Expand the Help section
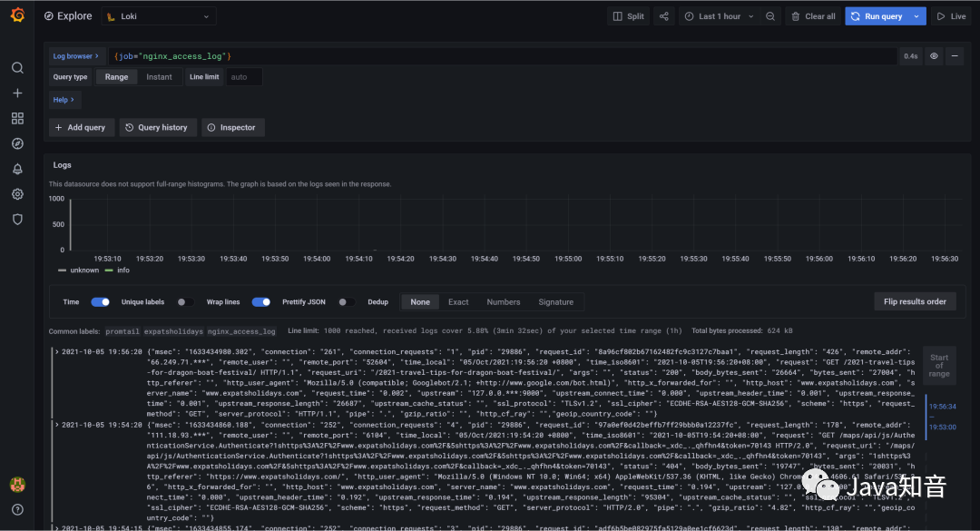Viewport: 980px width, 531px height. click(x=64, y=100)
